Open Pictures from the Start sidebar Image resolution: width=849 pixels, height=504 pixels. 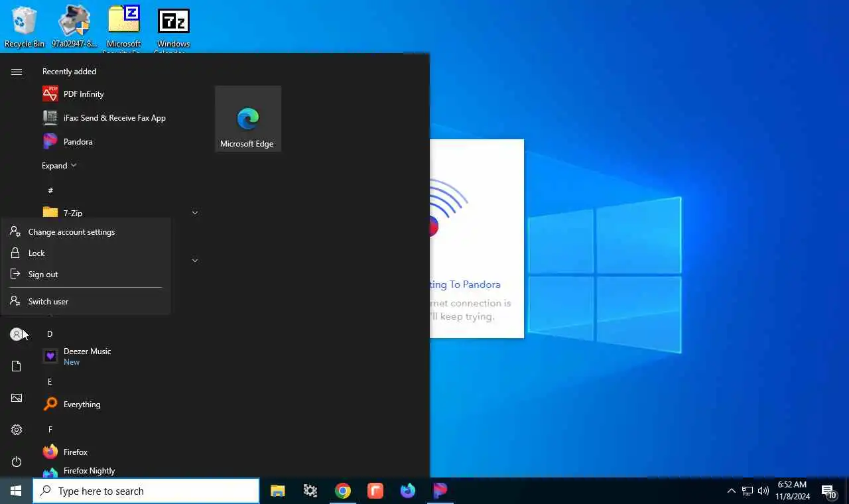pyautogui.click(x=17, y=398)
